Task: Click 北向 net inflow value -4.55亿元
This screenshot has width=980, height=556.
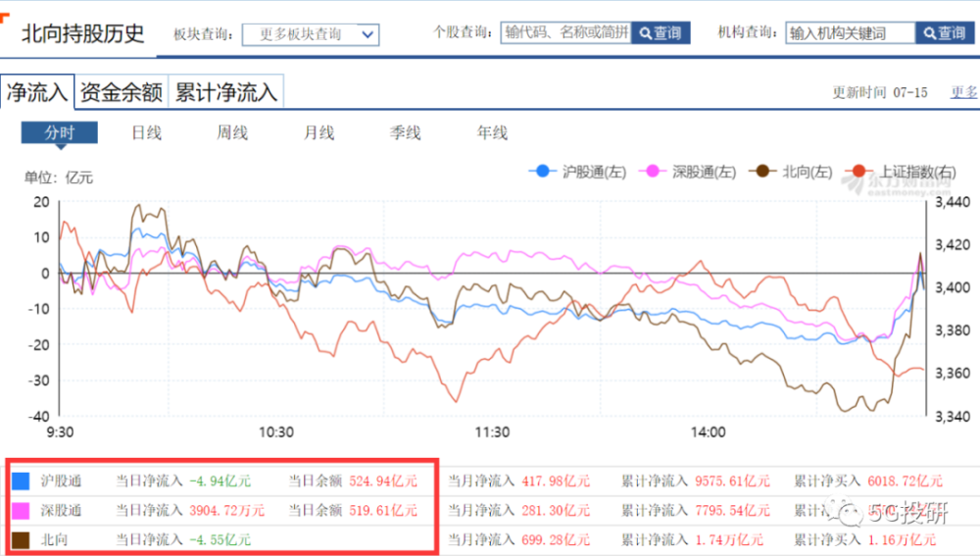Action: [220, 539]
